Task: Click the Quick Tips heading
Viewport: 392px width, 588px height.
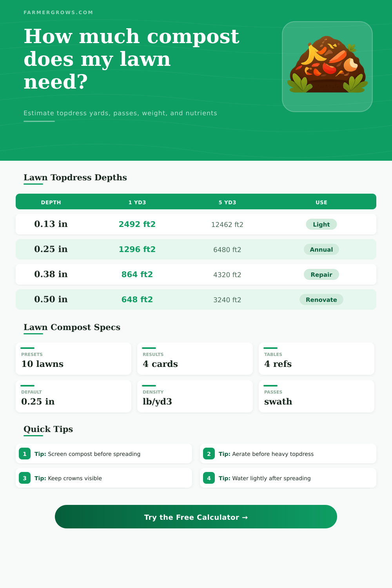Action: click(x=48, y=429)
